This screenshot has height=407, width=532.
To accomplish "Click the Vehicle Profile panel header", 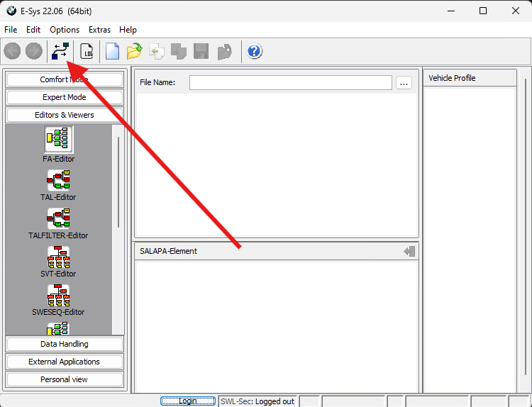I will (x=470, y=78).
